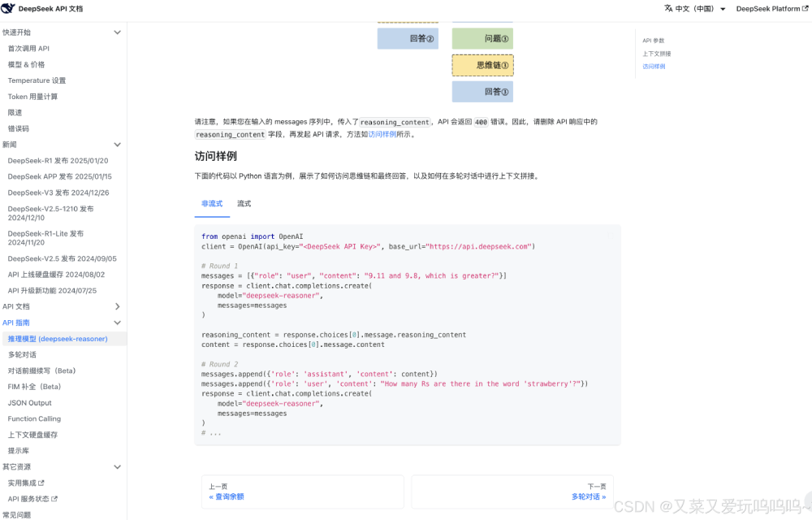
Task: Click the DeepSeek API 文档 site title
Action: (50, 9)
